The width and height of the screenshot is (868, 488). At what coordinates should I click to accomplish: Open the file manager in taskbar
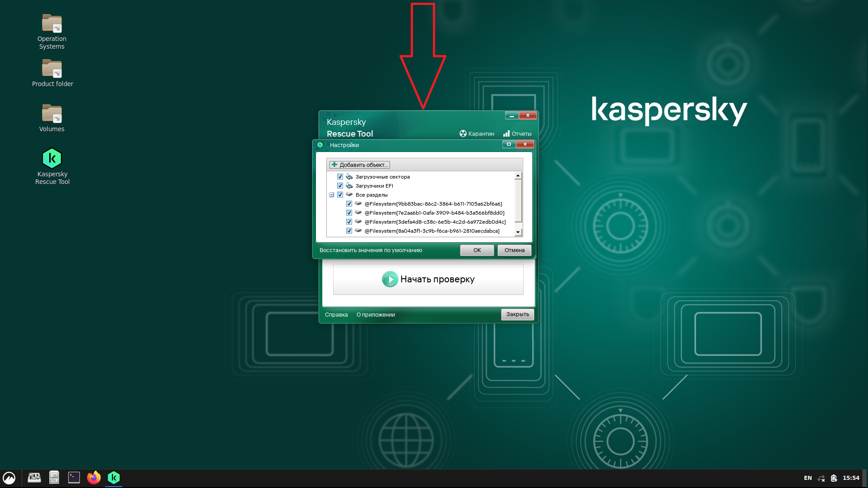54,478
